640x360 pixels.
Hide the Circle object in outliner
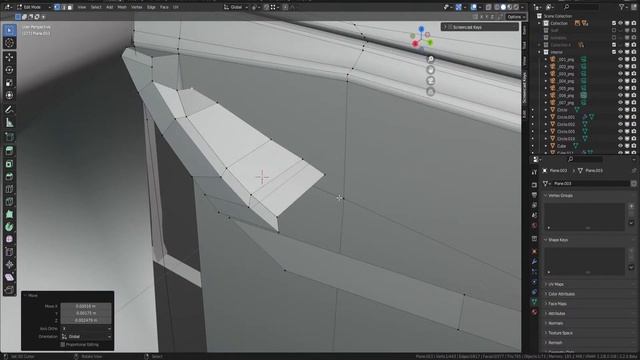pos(620,110)
